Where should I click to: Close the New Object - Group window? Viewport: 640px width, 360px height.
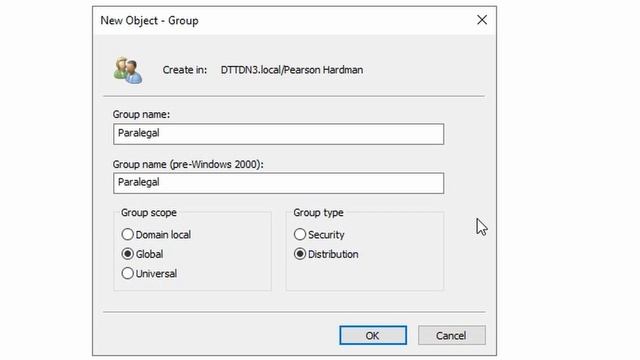pos(482,20)
